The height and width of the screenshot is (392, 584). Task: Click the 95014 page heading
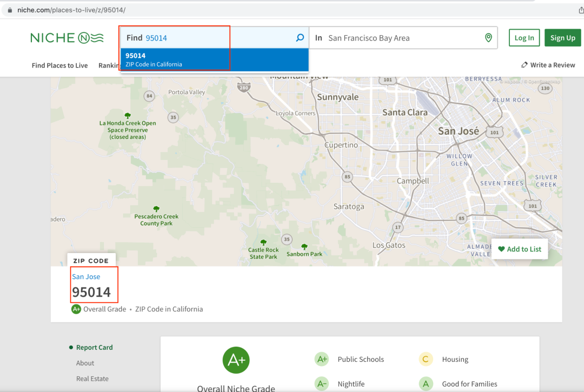[91, 292]
